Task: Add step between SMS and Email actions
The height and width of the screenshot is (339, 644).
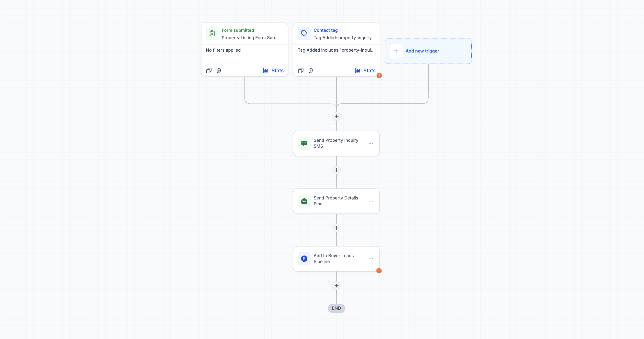Action: [x=336, y=170]
